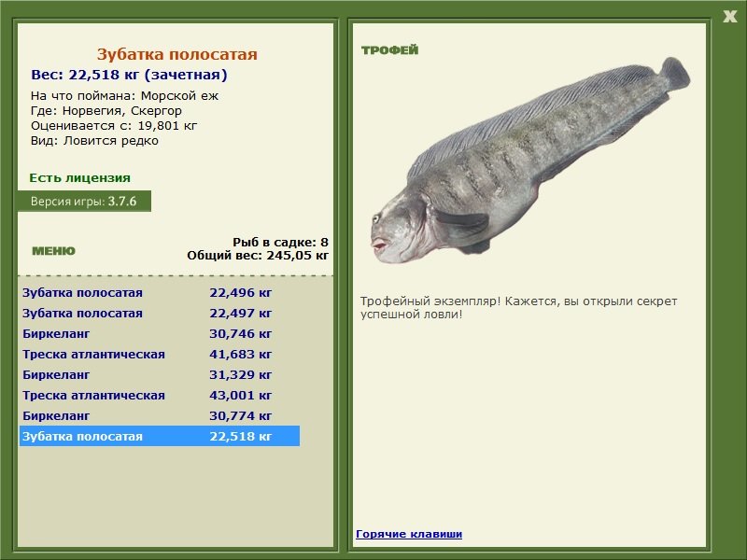Select highlighted Зубатка полосатая 22,518 кг row
Viewport: 747px width, 560px height.
click(x=160, y=436)
